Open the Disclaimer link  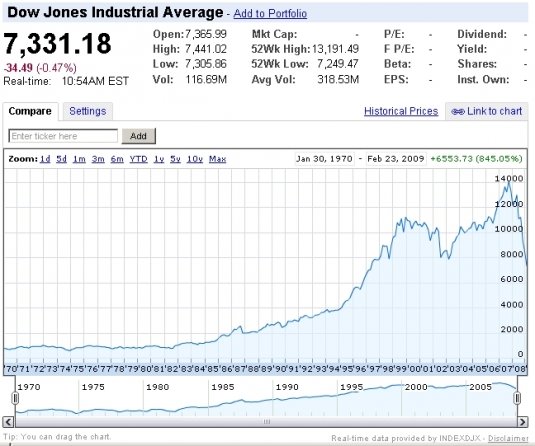pos(508,438)
